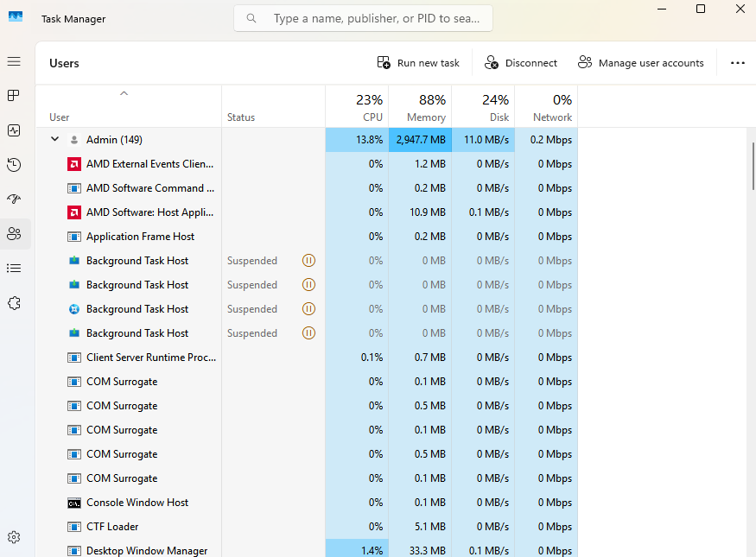Open the Details page icon

(14, 269)
